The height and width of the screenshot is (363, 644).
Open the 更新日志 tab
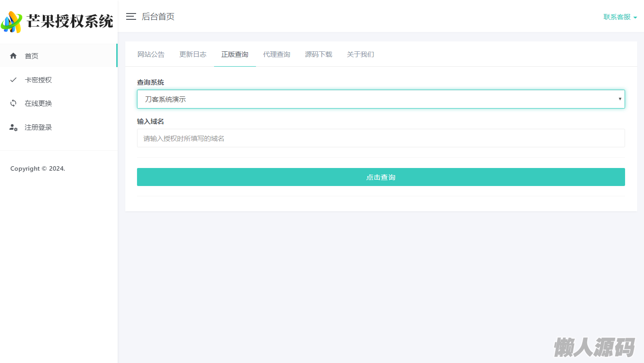point(193,54)
